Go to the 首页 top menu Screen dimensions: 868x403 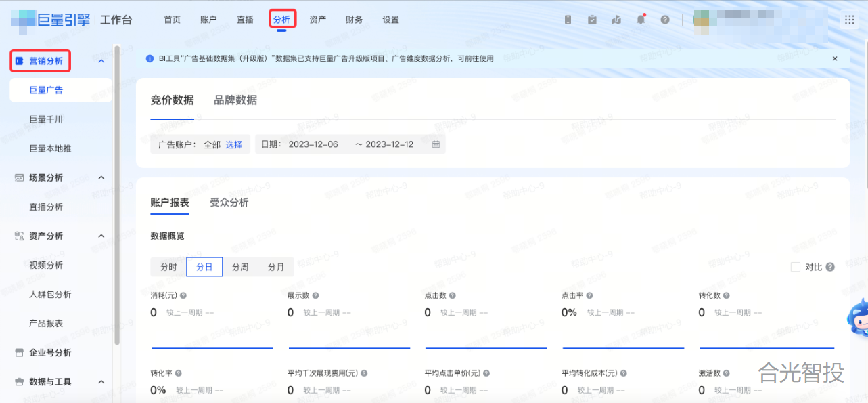tap(173, 20)
